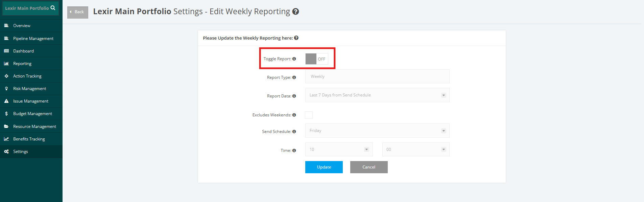Click the info icon beside Toggle Report label
The image size is (644, 202).
coord(294,59)
